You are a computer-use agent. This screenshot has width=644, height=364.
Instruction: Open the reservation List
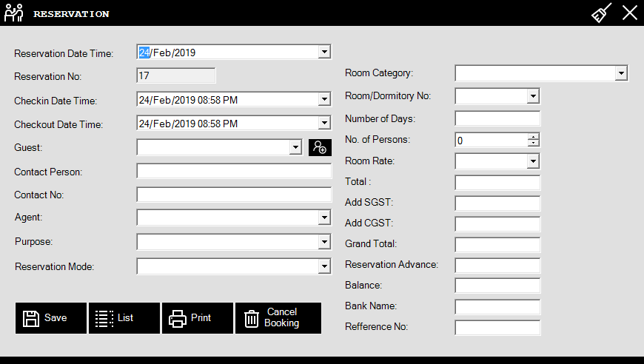124,318
